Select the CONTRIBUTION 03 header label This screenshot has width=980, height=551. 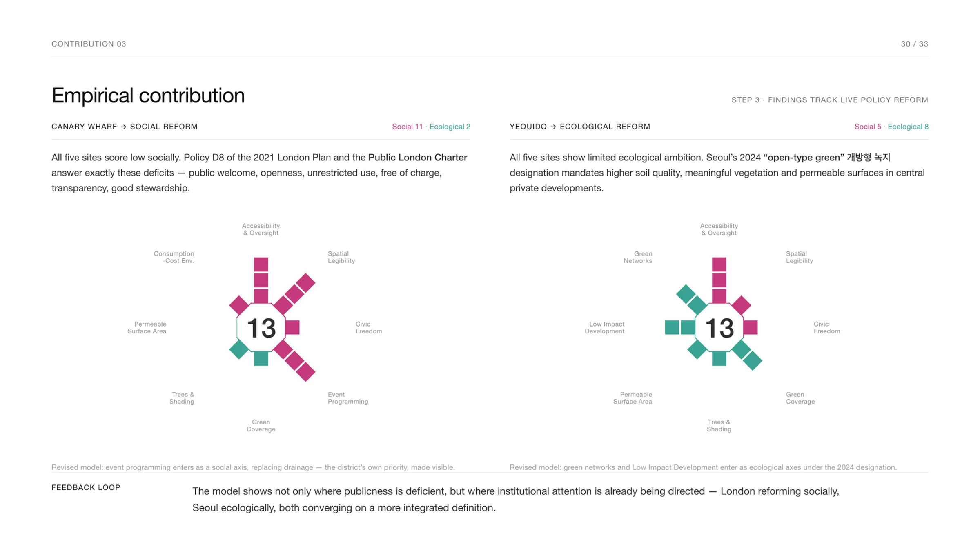coord(89,44)
